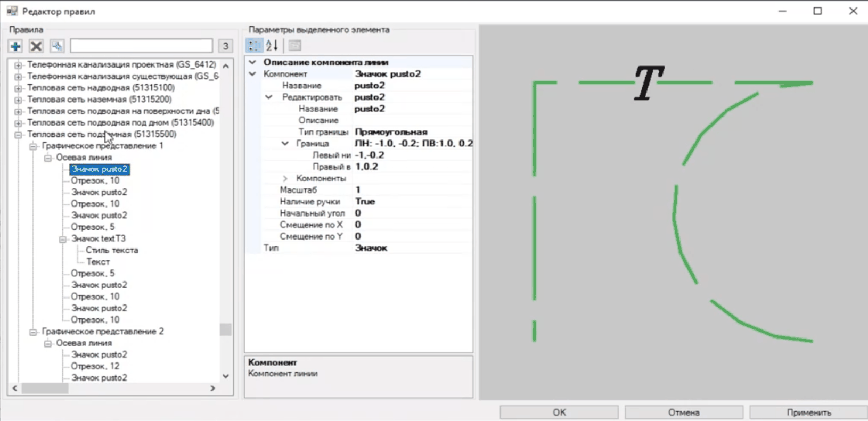Click the rules search input field
This screenshot has width=868, height=421.
click(141, 46)
